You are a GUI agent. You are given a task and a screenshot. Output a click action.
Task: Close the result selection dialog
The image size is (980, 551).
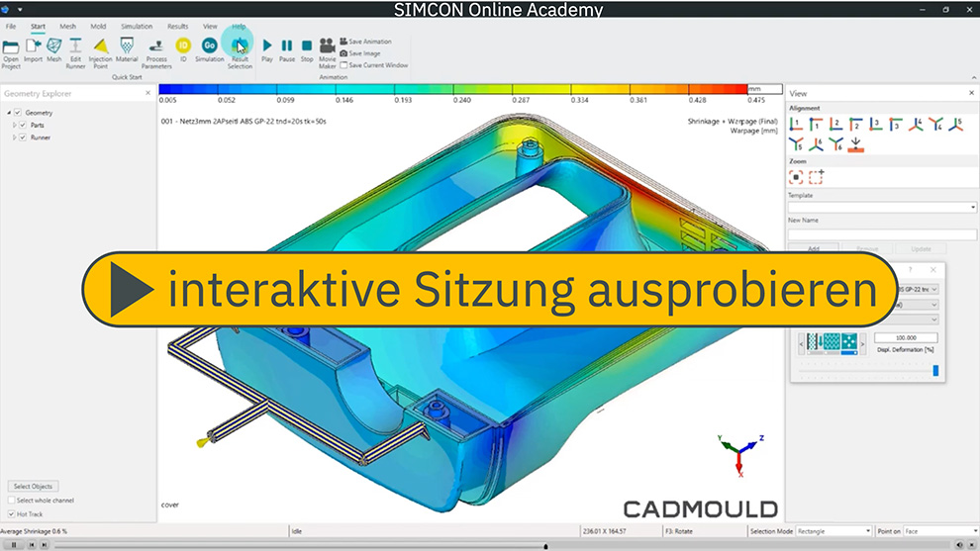pos(933,270)
